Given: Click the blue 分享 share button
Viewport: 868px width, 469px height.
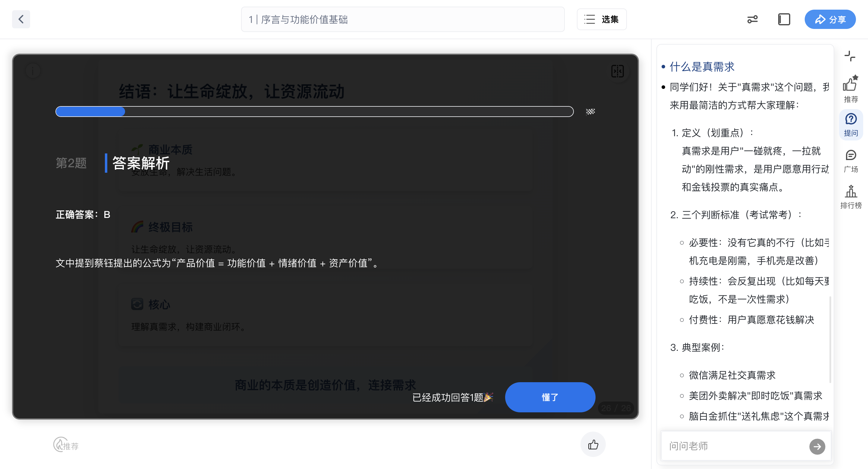Looking at the screenshot, I should pos(830,19).
